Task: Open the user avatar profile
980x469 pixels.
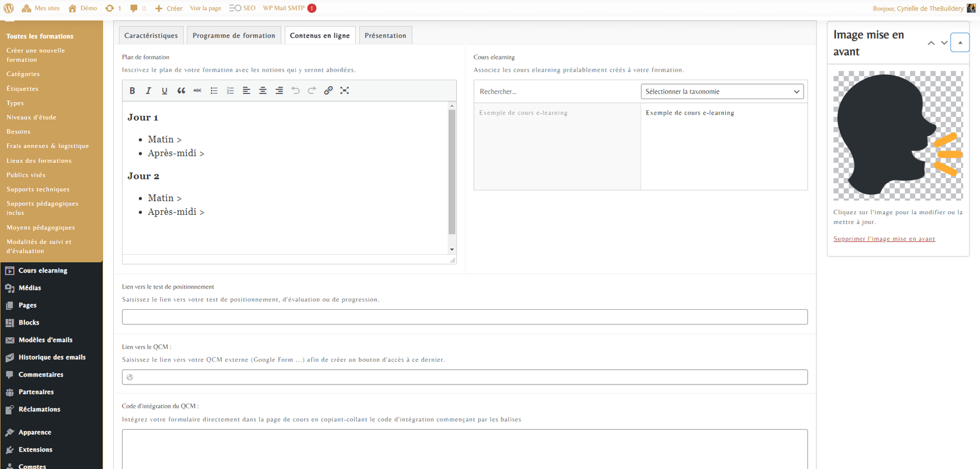Action: (971, 8)
